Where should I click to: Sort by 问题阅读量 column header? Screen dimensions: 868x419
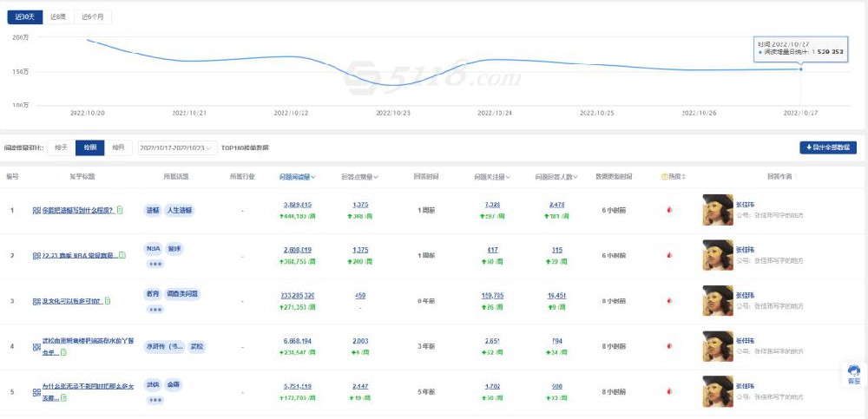tap(296, 176)
